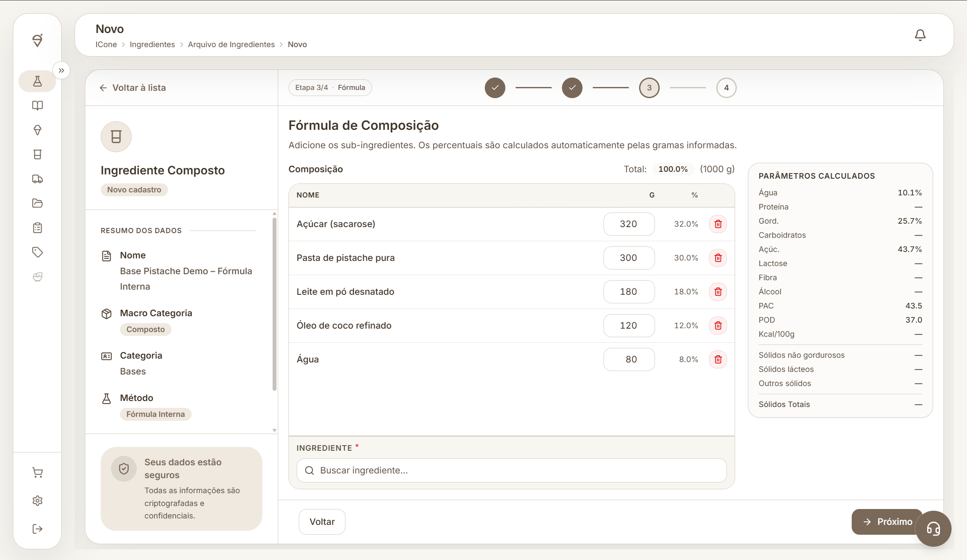Viewport: 967px width, 560px height.
Task: Click the Novo breadcrumb item
Action: 297,45
